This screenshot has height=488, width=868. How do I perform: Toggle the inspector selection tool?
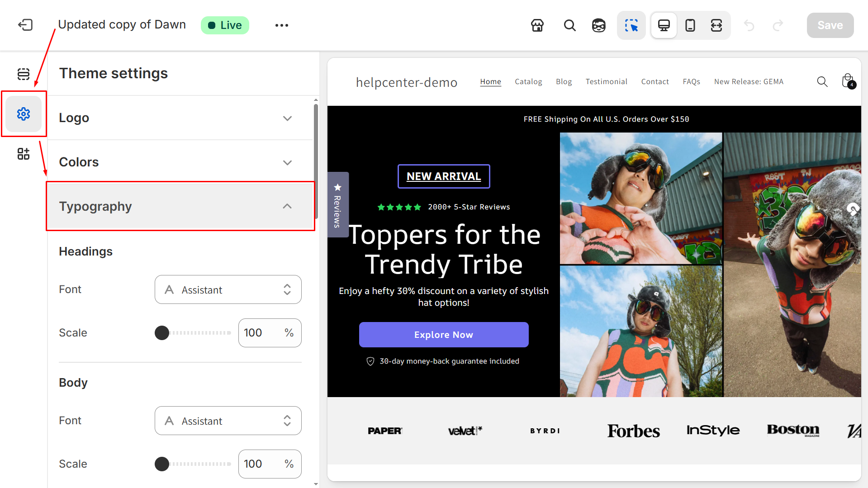click(x=631, y=25)
